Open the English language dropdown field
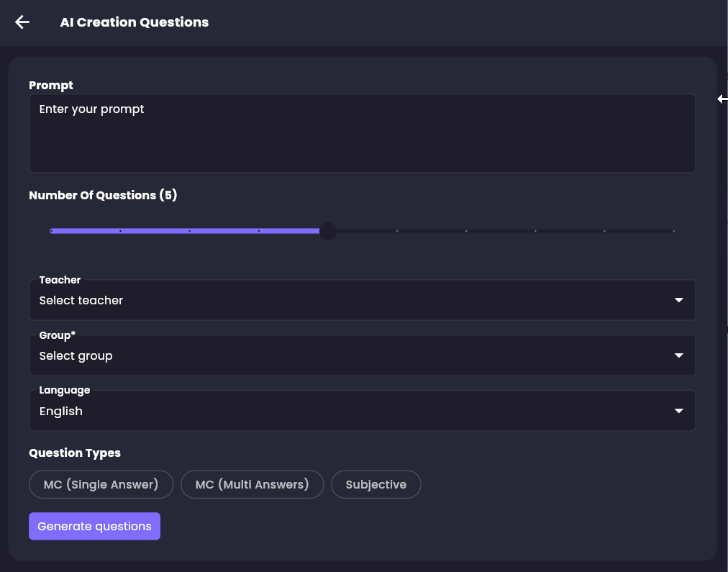 tap(345, 411)
